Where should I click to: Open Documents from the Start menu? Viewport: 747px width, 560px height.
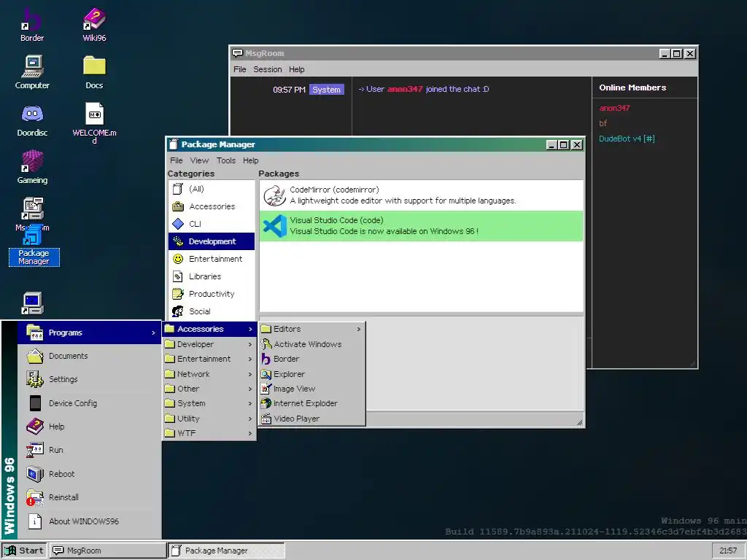point(90,356)
